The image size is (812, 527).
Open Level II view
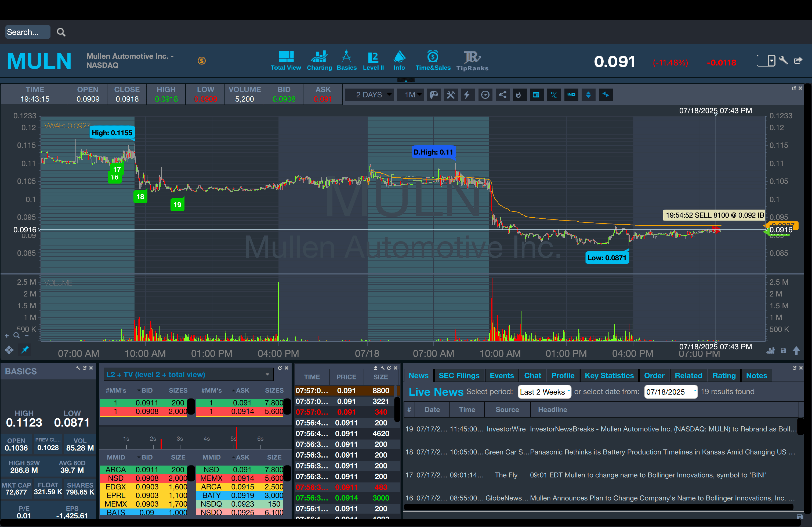coord(373,61)
